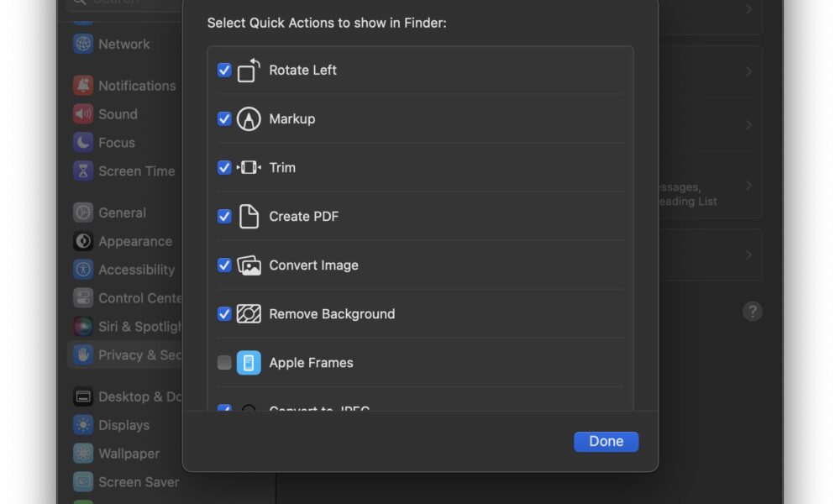The height and width of the screenshot is (504, 840).
Task: Click the Apple Frames shortcut icon
Action: pos(249,363)
